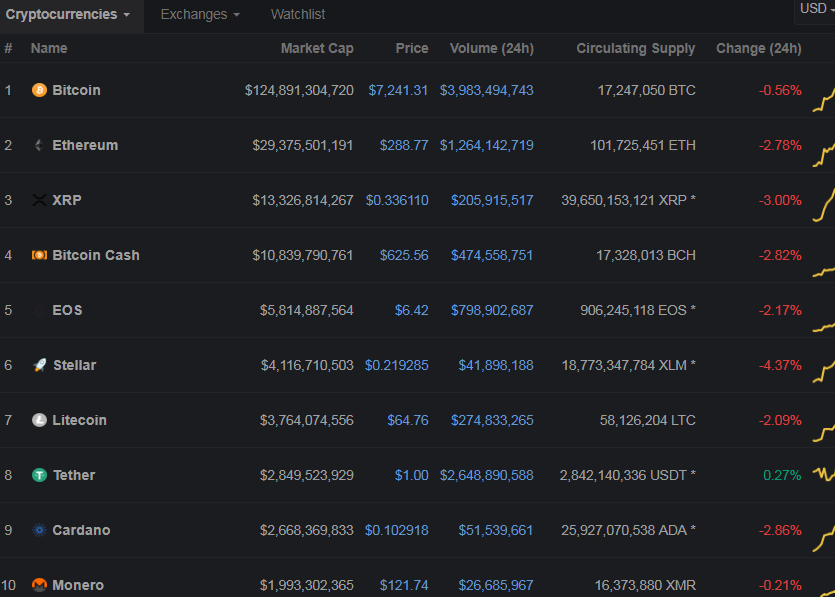The image size is (835, 597).
Task: Click the XRP logo icon
Action: pyautogui.click(x=39, y=200)
